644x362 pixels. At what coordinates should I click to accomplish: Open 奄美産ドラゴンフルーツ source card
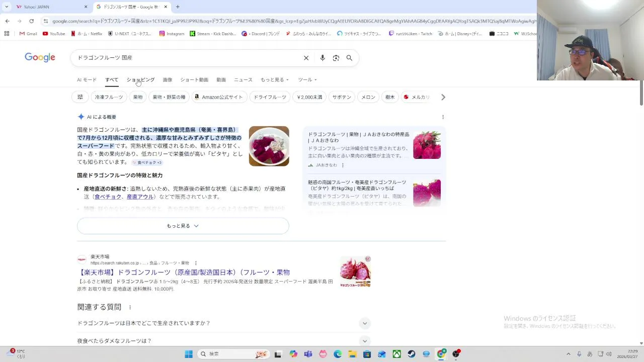pyautogui.click(x=374, y=193)
